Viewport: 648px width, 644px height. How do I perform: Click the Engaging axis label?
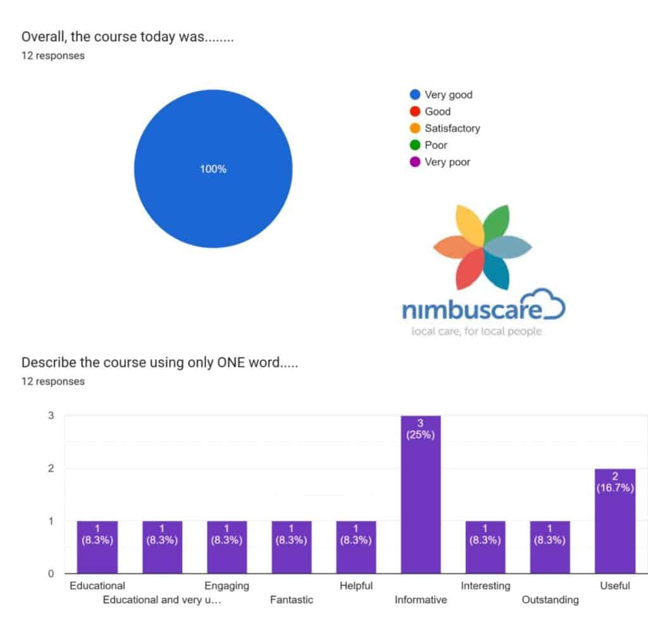click(227, 586)
